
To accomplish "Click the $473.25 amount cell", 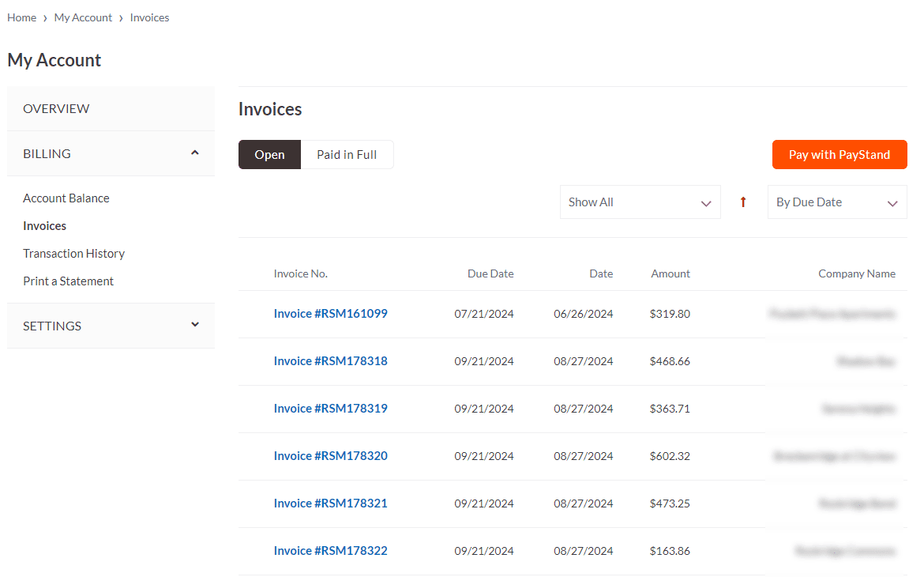I will click(x=670, y=503).
